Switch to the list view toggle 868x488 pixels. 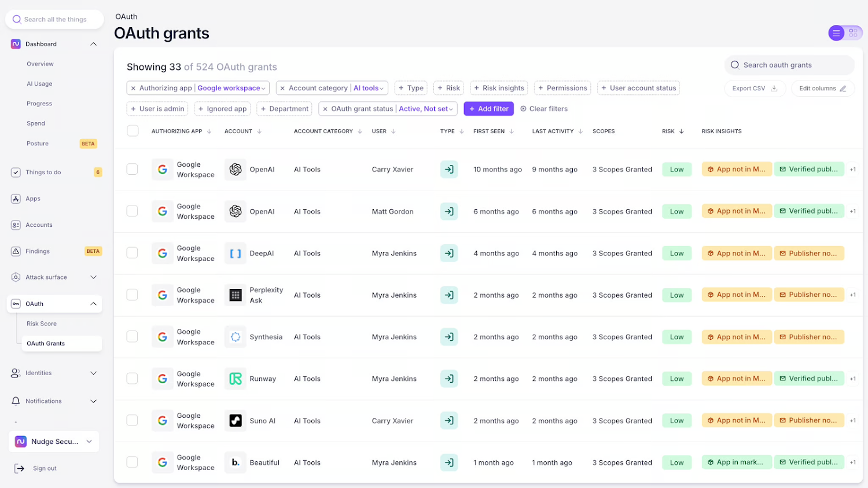tap(836, 33)
